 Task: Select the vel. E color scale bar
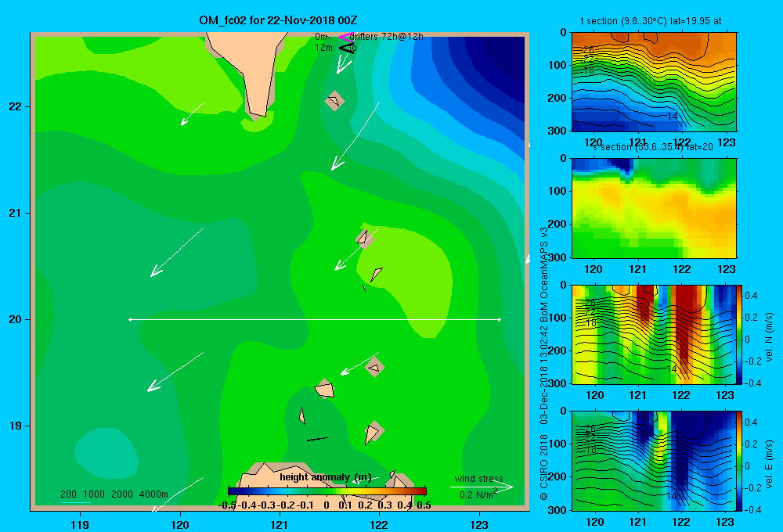point(739,461)
